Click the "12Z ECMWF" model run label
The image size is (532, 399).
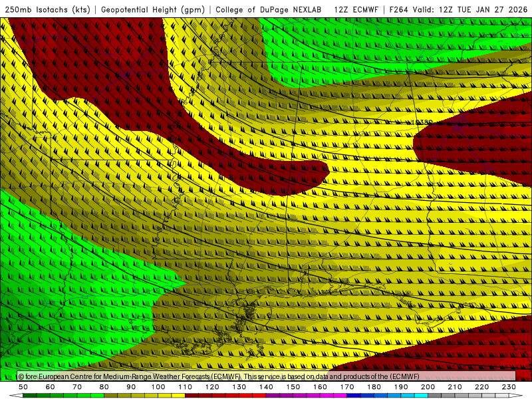click(x=356, y=10)
